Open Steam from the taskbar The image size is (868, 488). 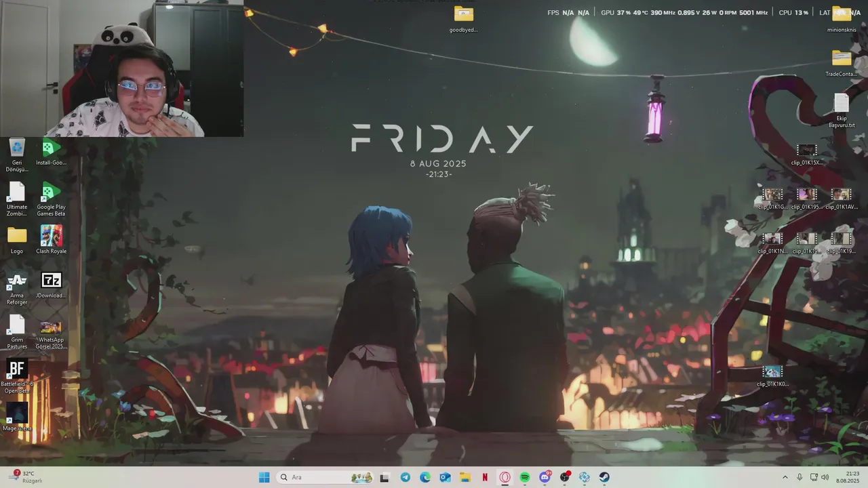point(604,477)
